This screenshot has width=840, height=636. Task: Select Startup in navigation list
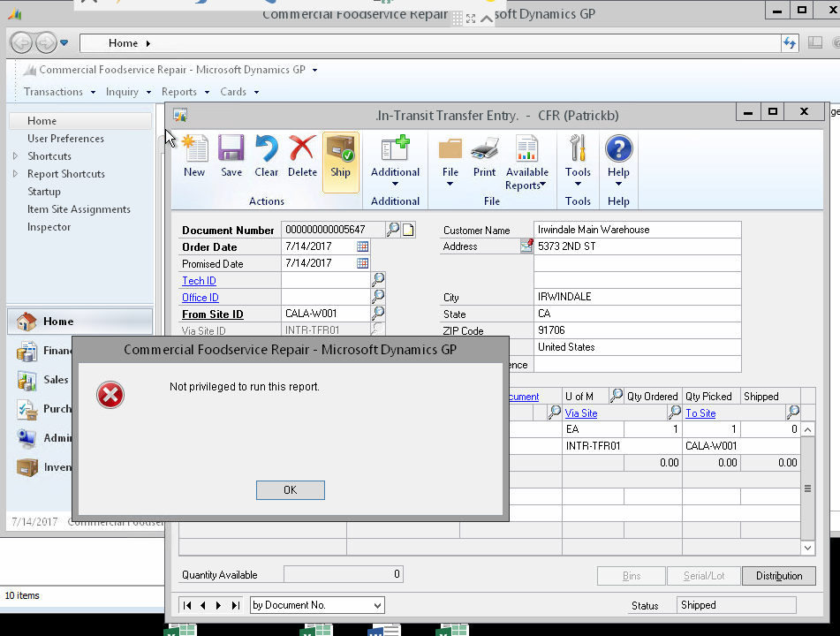coord(44,192)
